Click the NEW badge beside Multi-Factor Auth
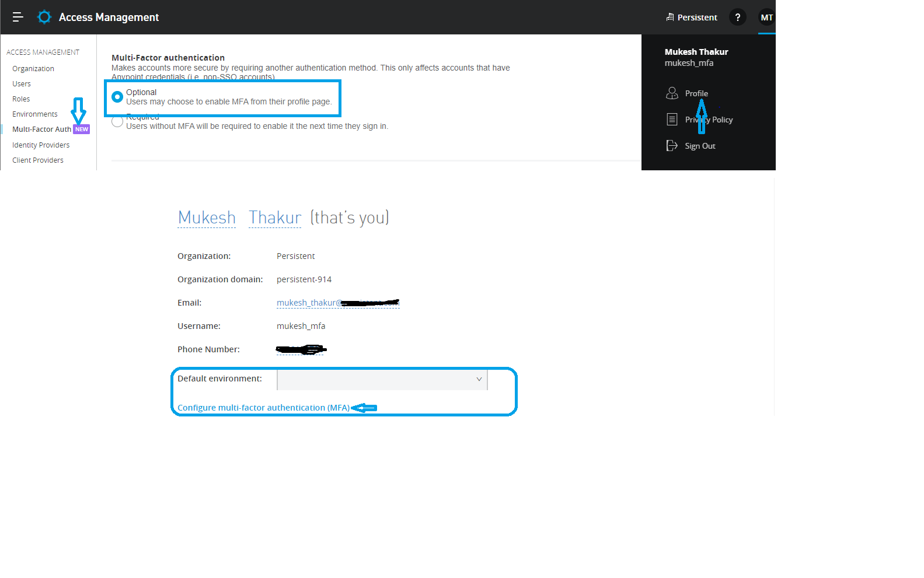 [x=82, y=129]
